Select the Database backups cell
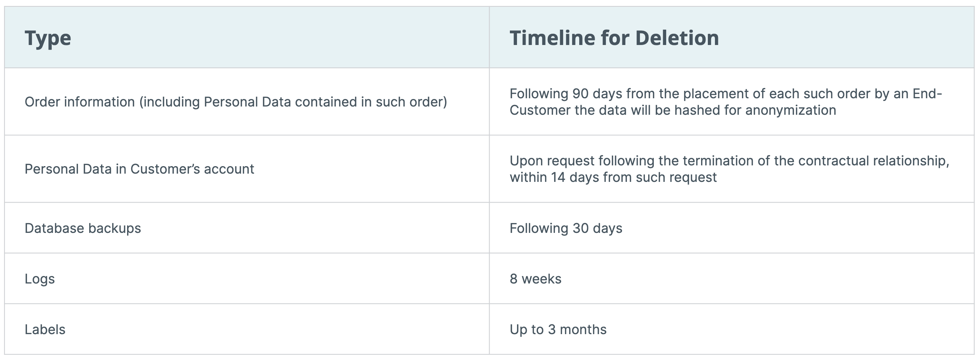The height and width of the screenshot is (360, 980). (x=247, y=228)
